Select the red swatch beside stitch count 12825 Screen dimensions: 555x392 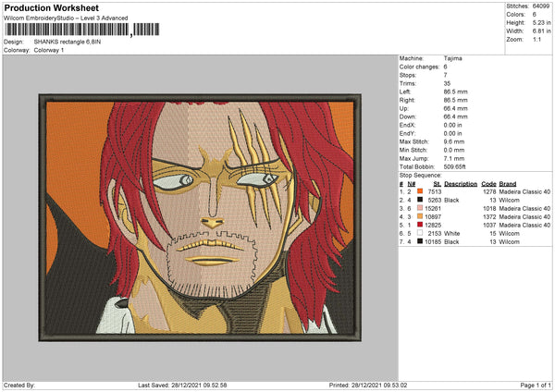[x=420, y=225]
